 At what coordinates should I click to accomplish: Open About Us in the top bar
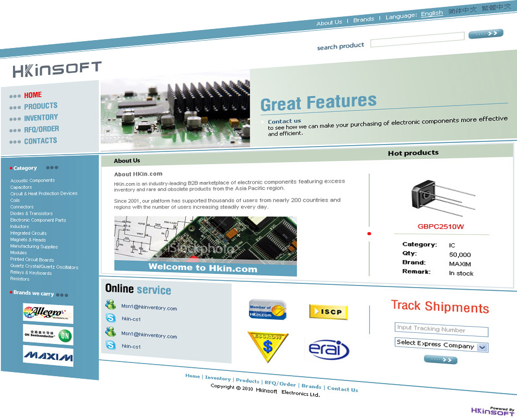[x=329, y=22]
